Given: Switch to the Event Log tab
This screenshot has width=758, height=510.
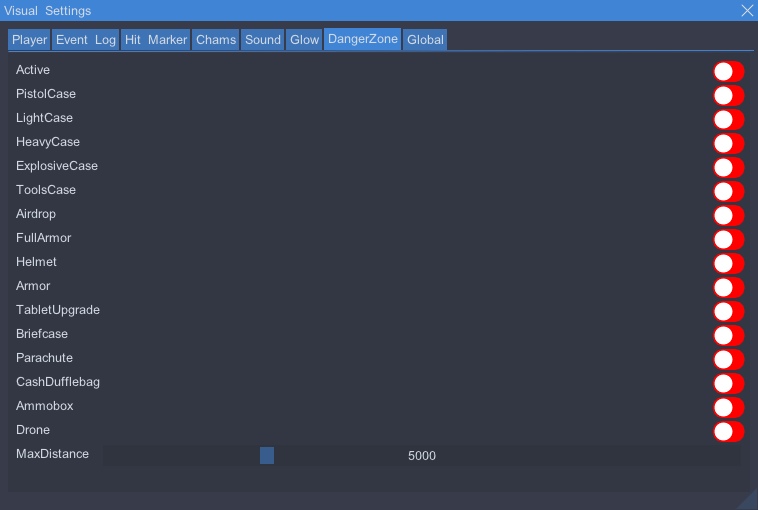Looking at the screenshot, I should (86, 40).
